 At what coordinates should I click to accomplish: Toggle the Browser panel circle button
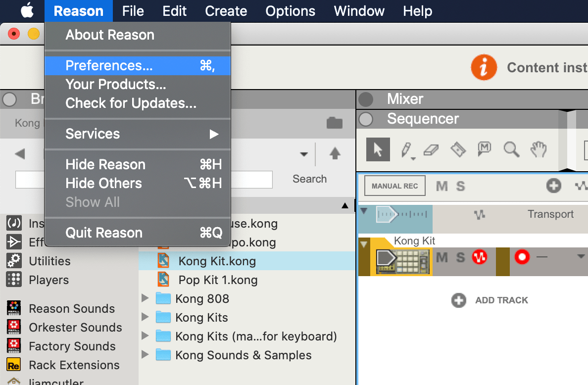pos(9,99)
